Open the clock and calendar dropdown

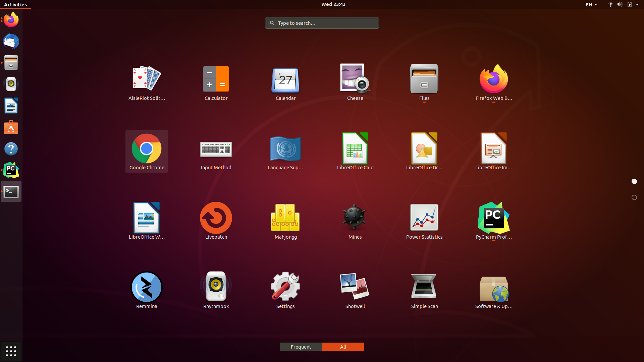333,4
